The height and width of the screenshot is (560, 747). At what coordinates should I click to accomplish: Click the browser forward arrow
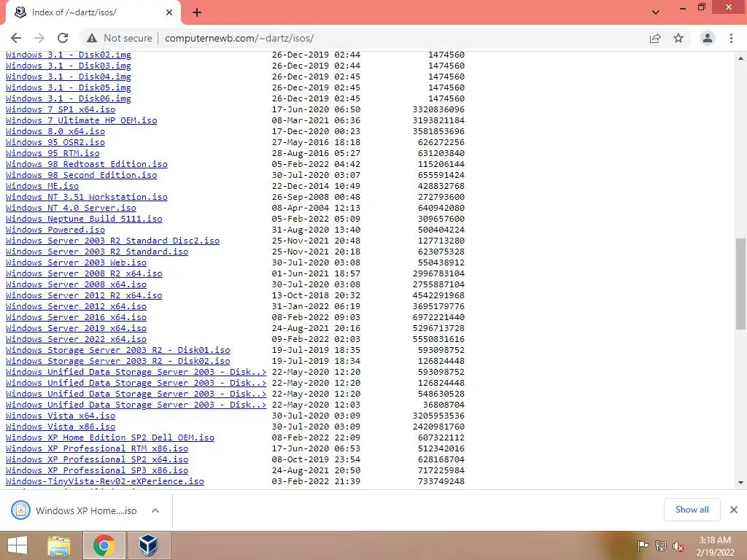click(39, 38)
